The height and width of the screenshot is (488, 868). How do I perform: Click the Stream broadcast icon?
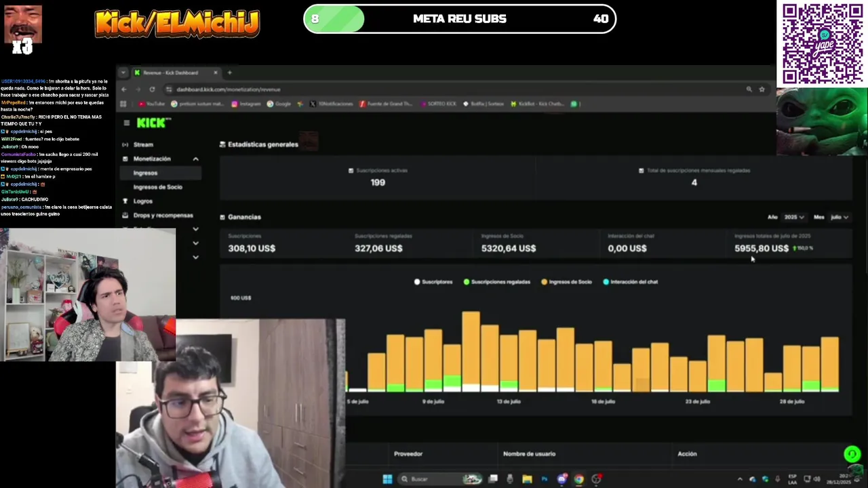point(125,144)
